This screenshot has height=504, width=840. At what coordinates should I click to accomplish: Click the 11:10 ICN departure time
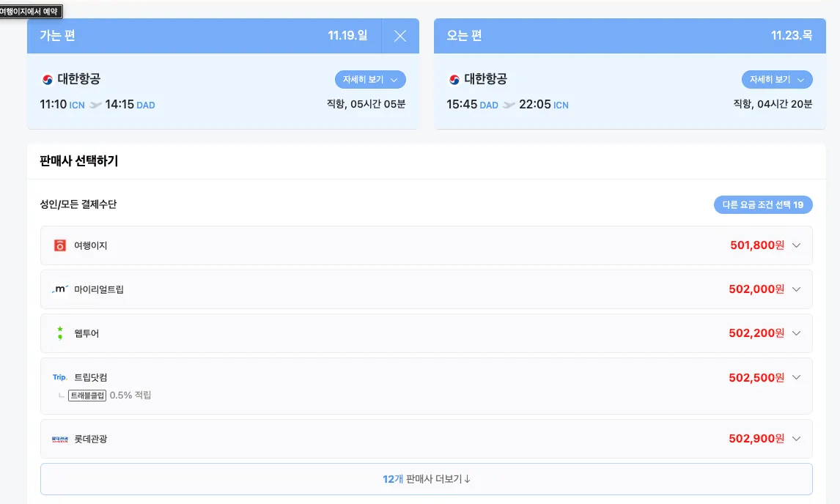point(62,105)
